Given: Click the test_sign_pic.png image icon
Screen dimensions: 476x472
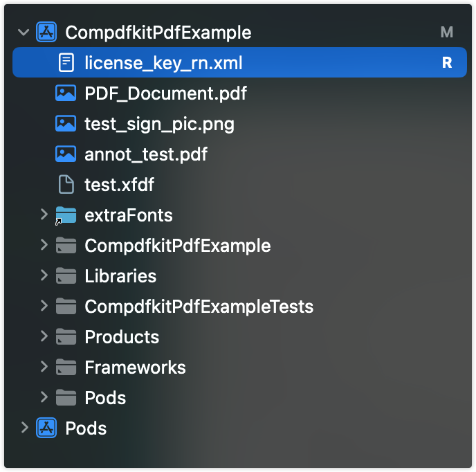Looking at the screenshot, I should pos(66,124).
